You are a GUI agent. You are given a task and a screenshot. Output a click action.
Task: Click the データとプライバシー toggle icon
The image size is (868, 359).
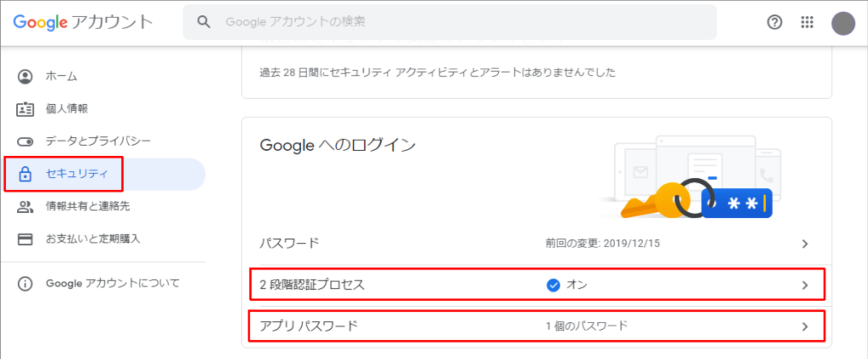click(x=25, y=141)
